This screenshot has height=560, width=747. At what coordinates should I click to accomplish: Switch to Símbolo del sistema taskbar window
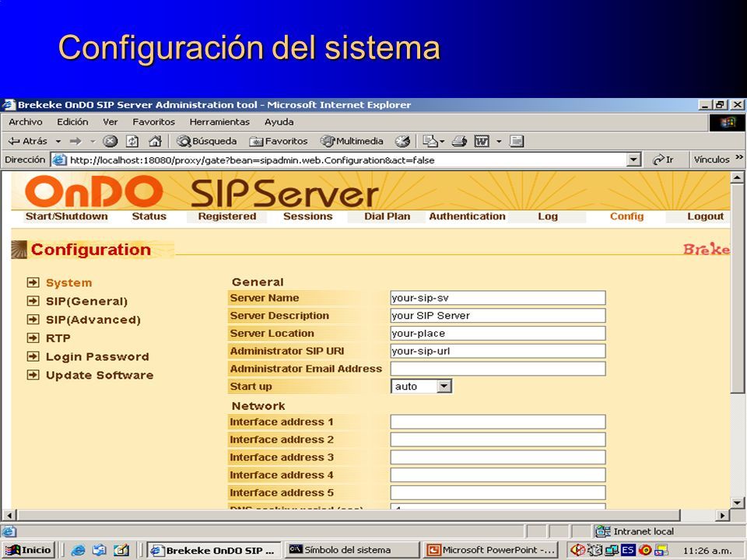353,550
